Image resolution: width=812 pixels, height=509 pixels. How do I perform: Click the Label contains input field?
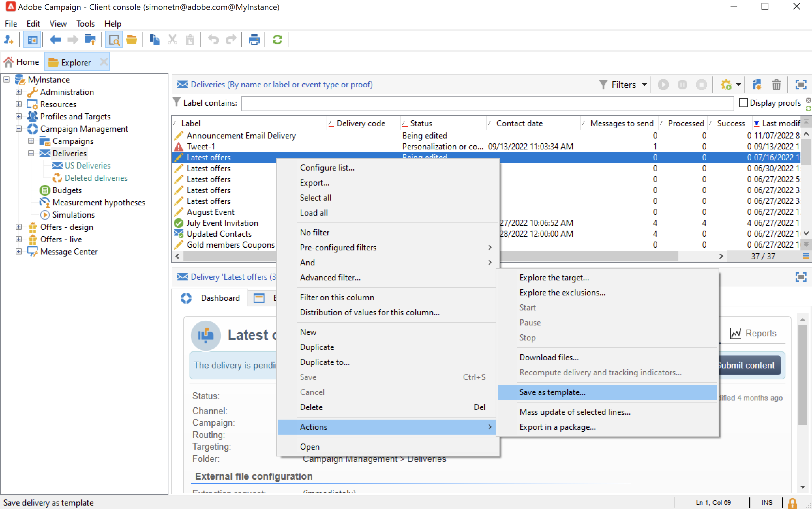[x=487, y=103]
